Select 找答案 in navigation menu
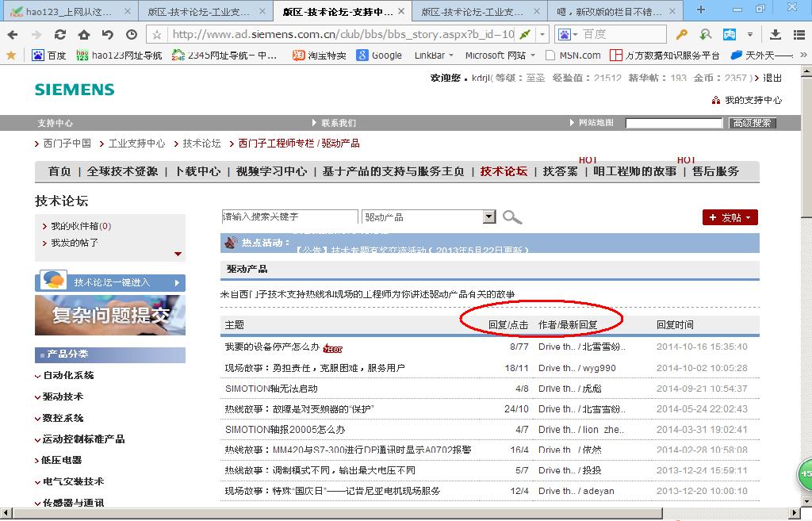Image resolution: width=812 pixels, height=521 pixels. click(560, 171)
